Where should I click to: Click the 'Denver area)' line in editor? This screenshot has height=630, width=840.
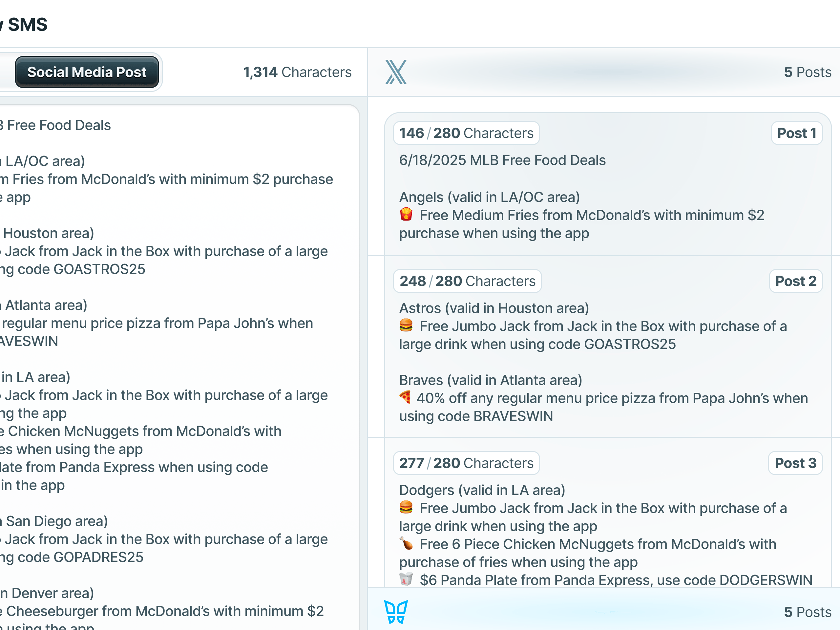tap(47, 593)
